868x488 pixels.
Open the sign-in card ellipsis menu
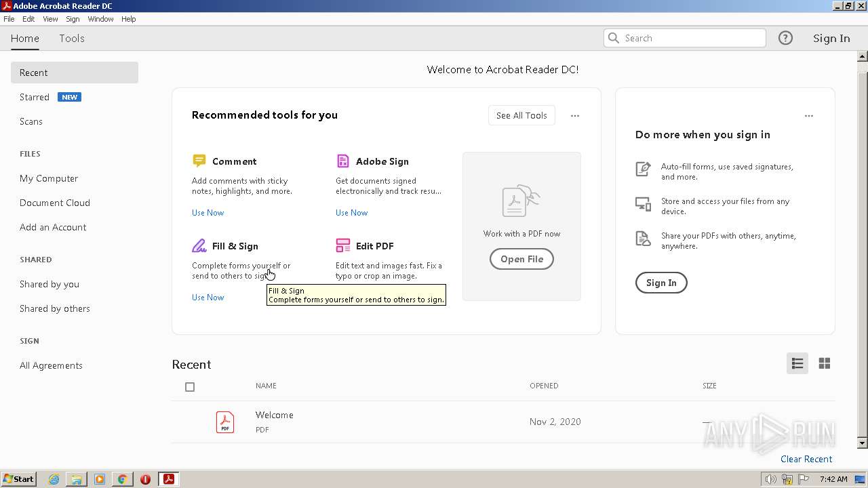click(809, 116)
